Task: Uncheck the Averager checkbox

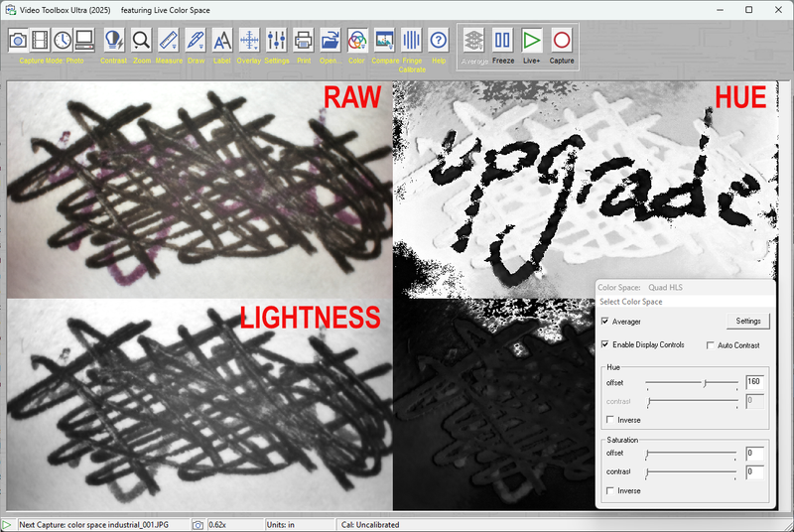Action: click(x=606, y=322)
